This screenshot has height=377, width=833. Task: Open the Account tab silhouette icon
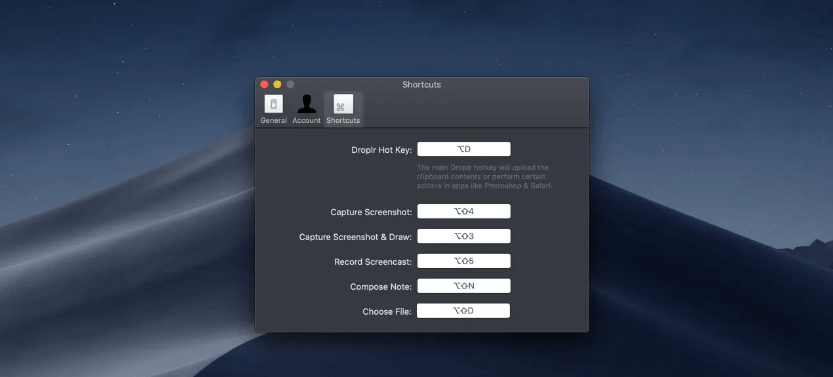(x=307, y=104)
